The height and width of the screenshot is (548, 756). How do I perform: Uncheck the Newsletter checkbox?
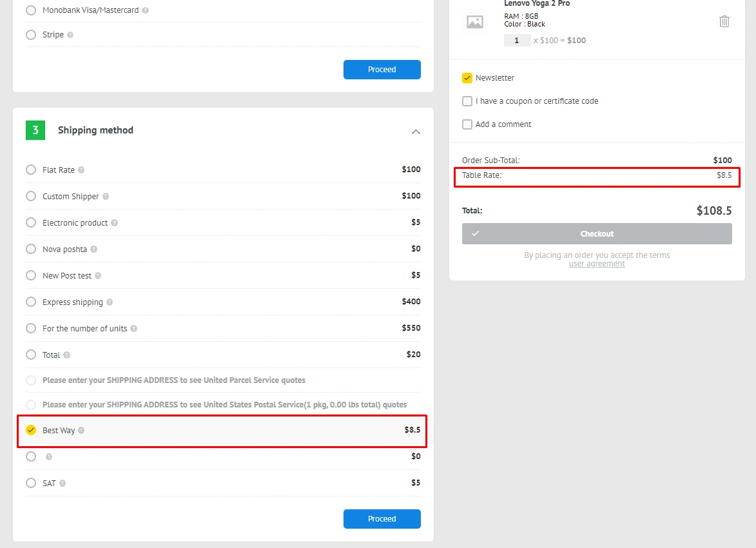click(x=467, y=78)
